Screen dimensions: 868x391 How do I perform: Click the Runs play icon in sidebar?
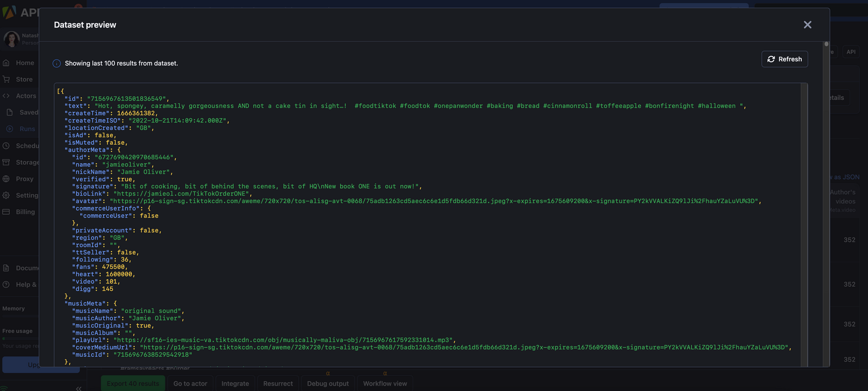click(x=10, y=129)
